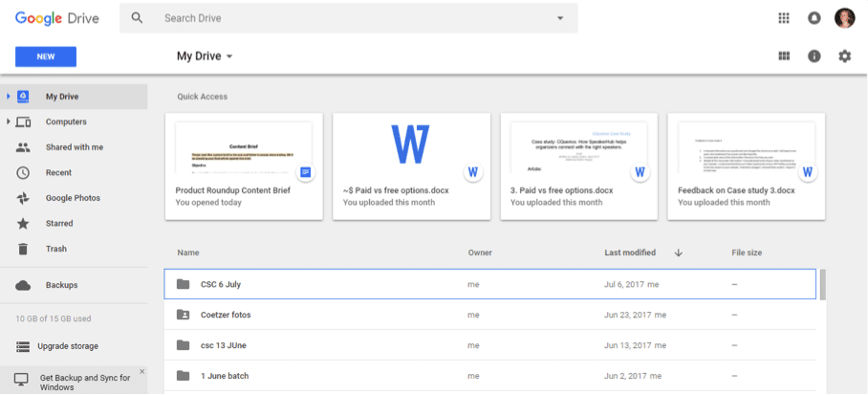Click the Backups cloud icon
This screenshot has height=395, width=868.
pyautogui.click(x=23, y=285)
